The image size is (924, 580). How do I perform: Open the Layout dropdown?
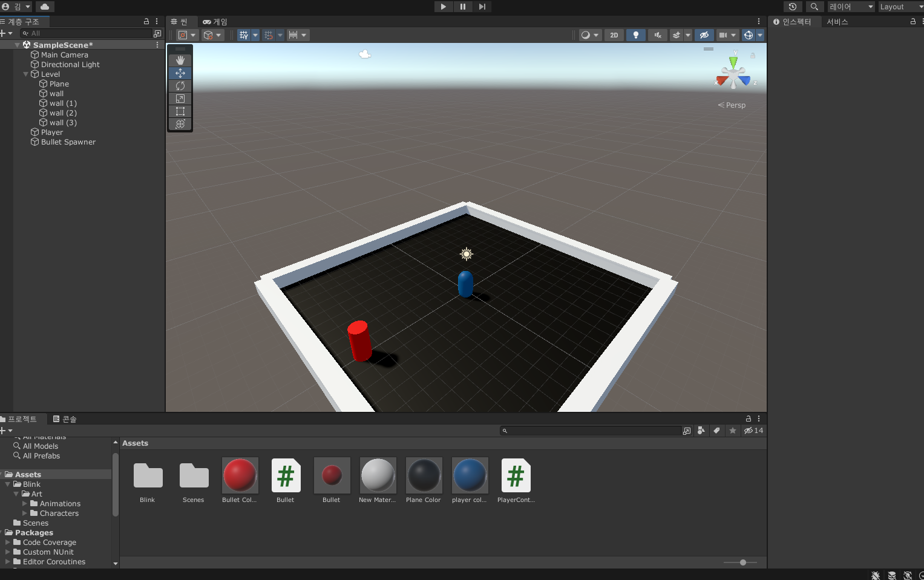[900, 7]
